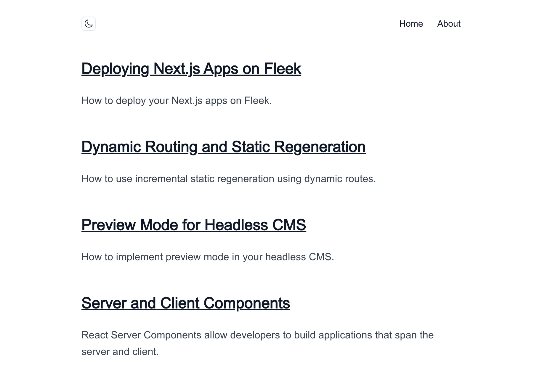The image size is (558, 392).
Task: Open the Deploying Next.js Apps on Fleek post
Action: click(x=191, y=69)
